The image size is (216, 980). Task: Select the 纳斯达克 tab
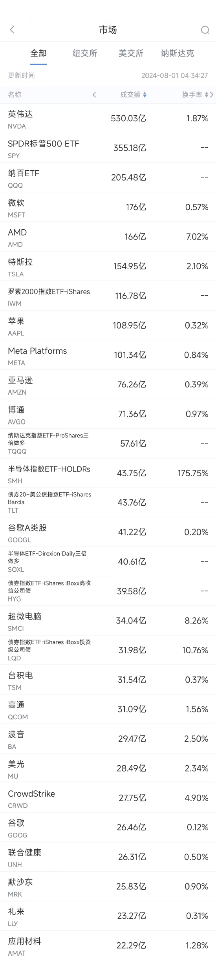click(178, 53)
